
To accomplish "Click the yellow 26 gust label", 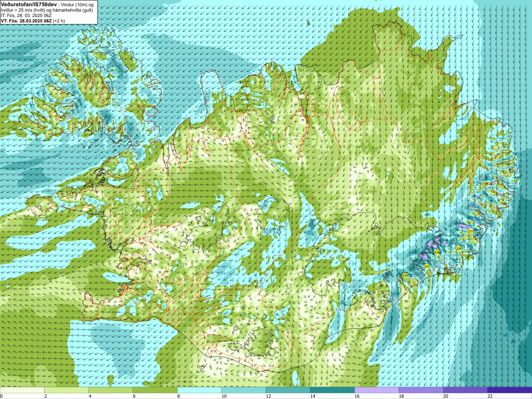I will (436, 252).
